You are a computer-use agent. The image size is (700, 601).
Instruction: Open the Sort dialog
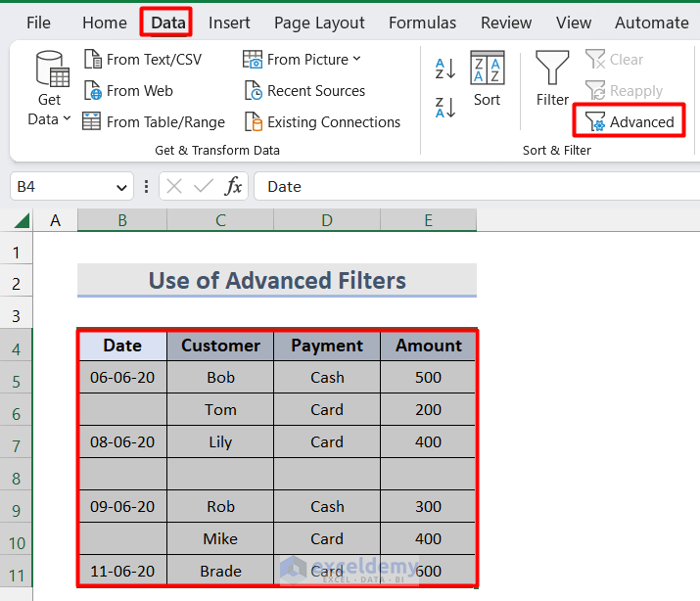(487, 79)
